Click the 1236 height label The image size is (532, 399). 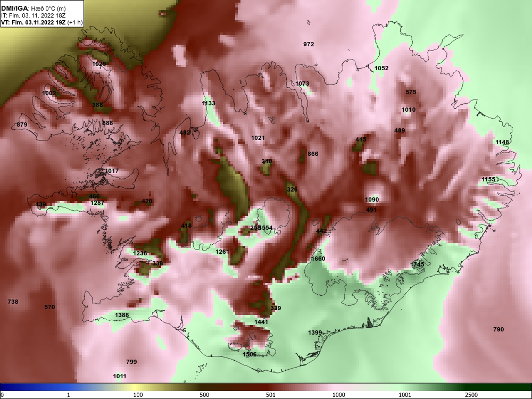[x=140, y=253]
